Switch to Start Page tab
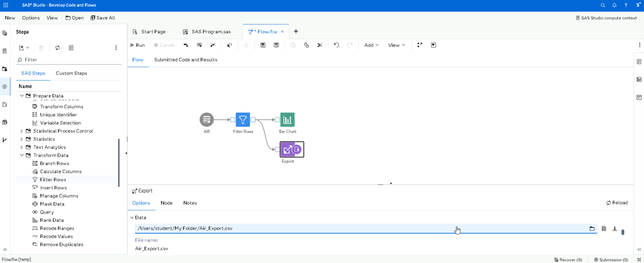 coord(149,31)
